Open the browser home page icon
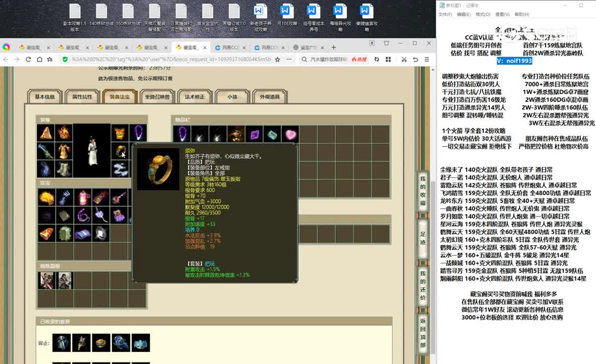596x364 pixels. (39, 59)
